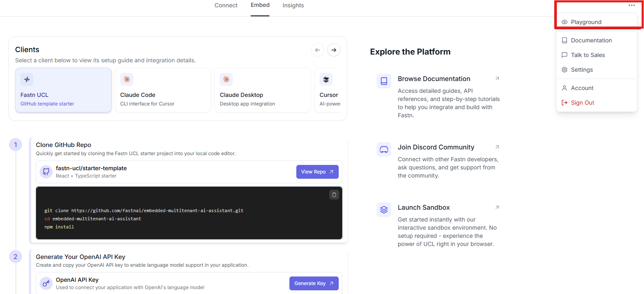Click the Account person icon

tap(565, 88)
